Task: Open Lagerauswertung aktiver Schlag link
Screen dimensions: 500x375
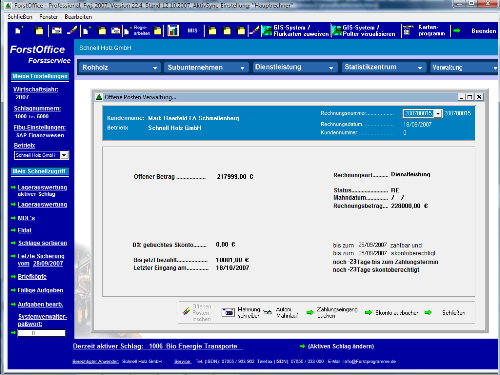Action: [x=42, y=190]
